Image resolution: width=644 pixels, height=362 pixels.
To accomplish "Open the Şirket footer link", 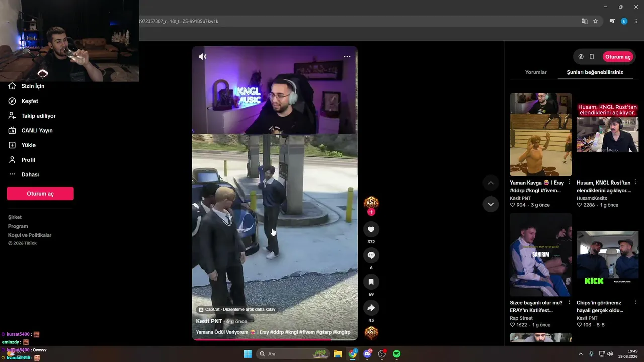I will (15, 217).
